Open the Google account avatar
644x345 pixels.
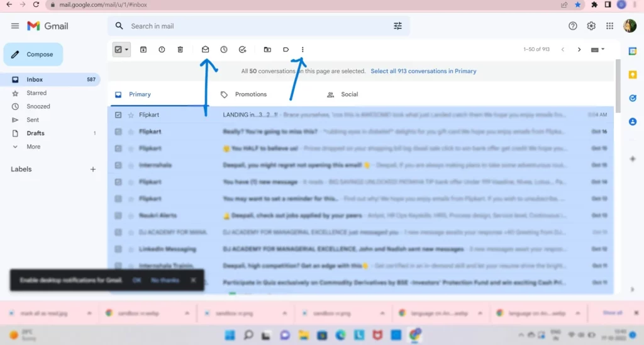coord(630,26)
